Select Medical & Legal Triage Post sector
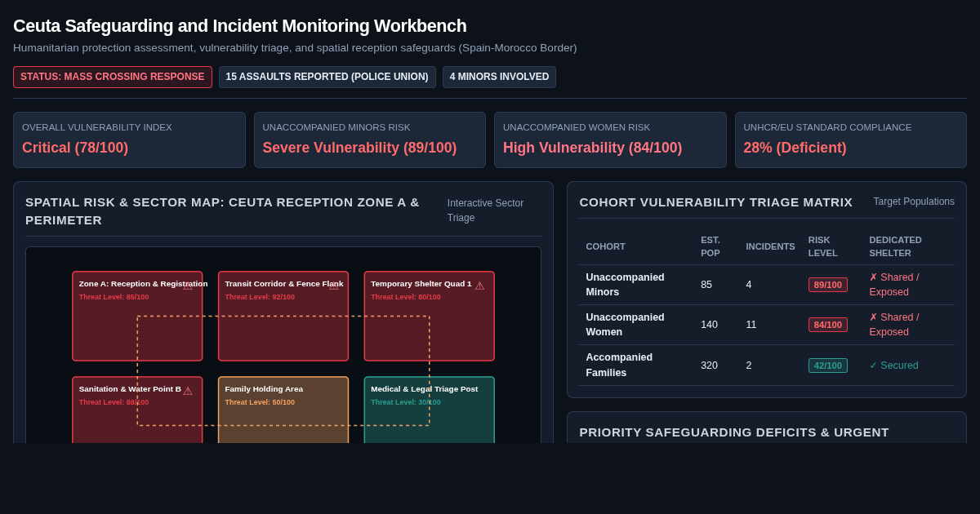980x514 pixels. (430, 410)
